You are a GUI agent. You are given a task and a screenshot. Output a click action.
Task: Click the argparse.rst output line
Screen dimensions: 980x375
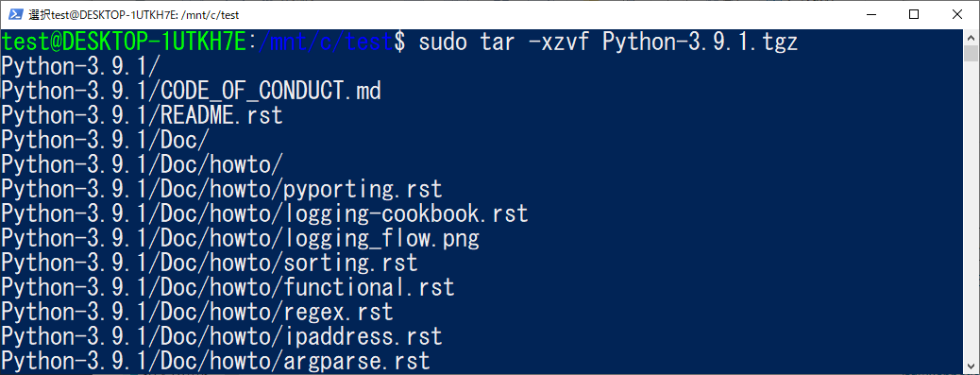(215, 361)
